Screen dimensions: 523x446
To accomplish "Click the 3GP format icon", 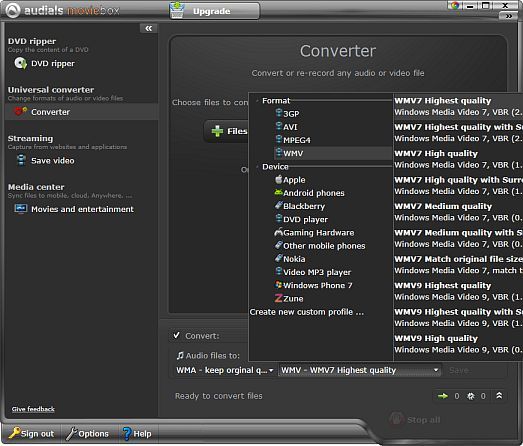I will [x=279, y=113].
